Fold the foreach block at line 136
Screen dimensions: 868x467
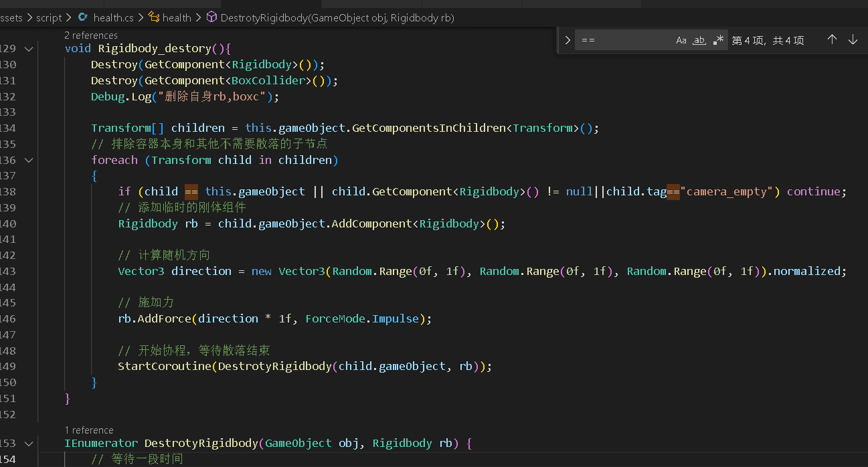tap(28, 160)
